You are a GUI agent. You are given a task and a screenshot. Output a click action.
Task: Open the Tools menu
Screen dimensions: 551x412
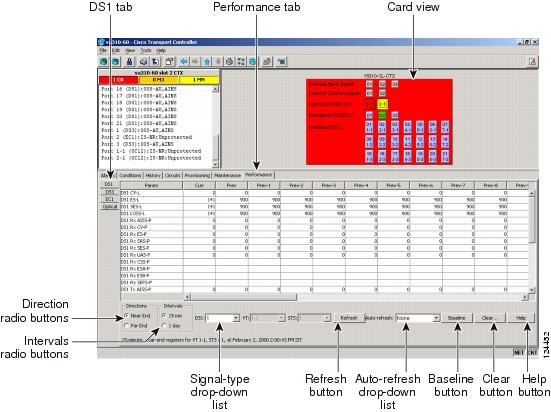point(146,51)
